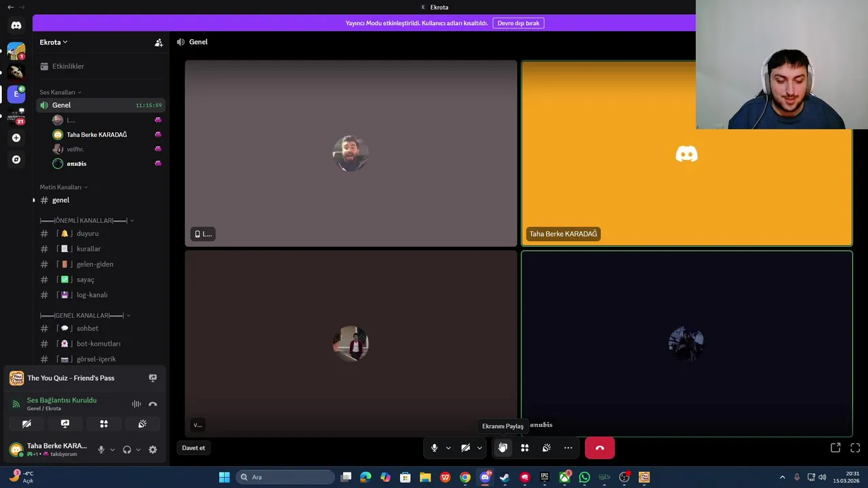Select the Genel voice channel
The image size is (868, 488).
pos(100,105)
